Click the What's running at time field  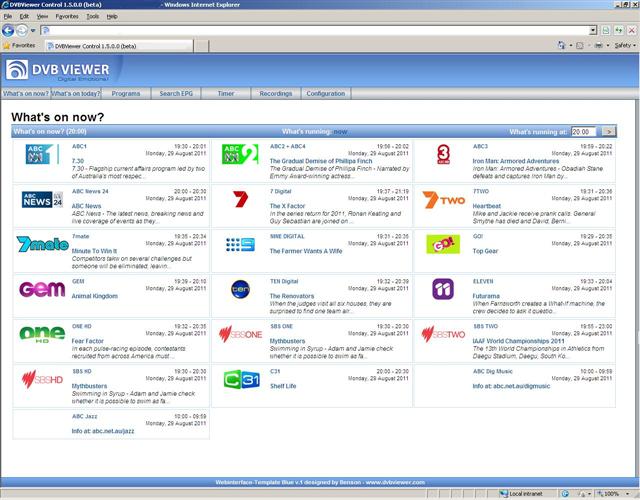click(583, 131)
